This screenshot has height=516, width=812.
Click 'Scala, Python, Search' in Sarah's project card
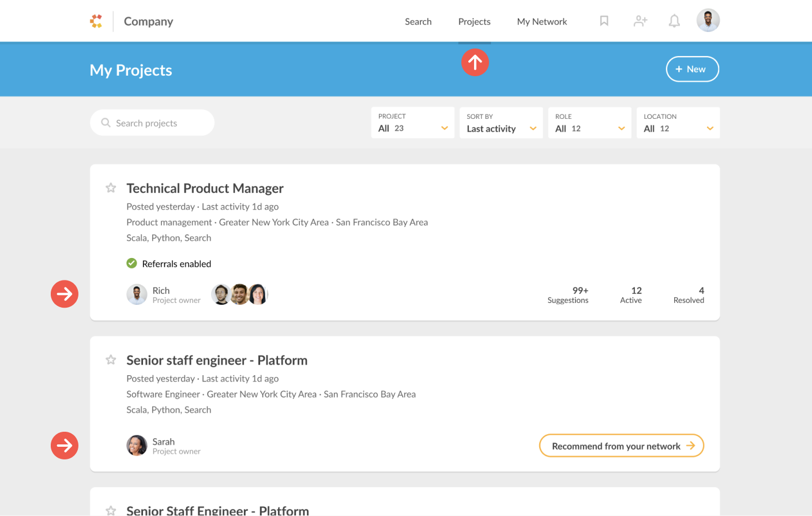(169, 410)
